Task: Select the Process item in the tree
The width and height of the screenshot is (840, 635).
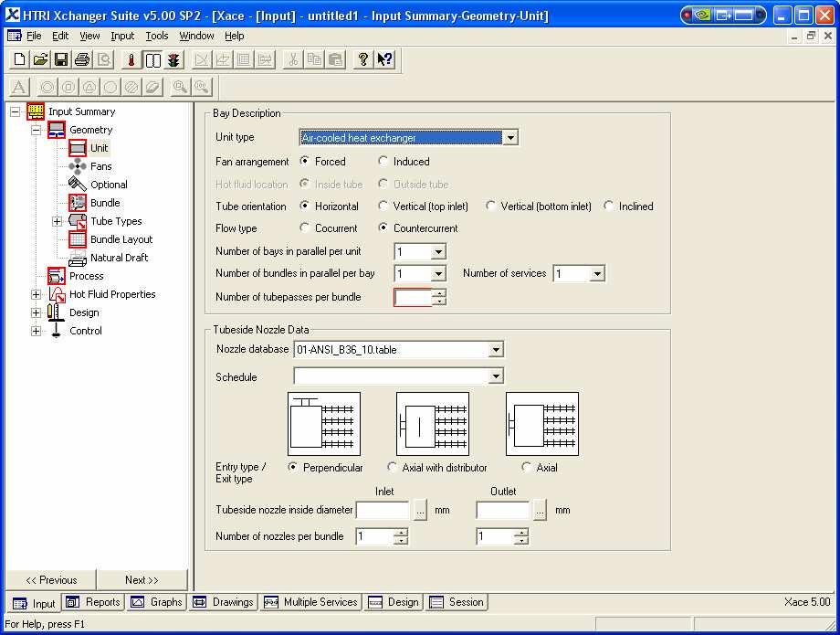Action: 86,276
